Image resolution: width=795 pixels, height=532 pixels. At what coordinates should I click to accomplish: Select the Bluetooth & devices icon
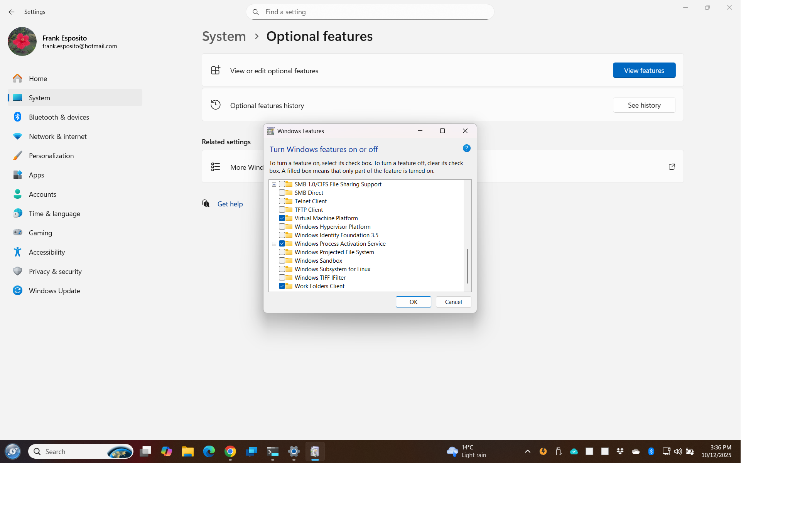click(17, 117)
